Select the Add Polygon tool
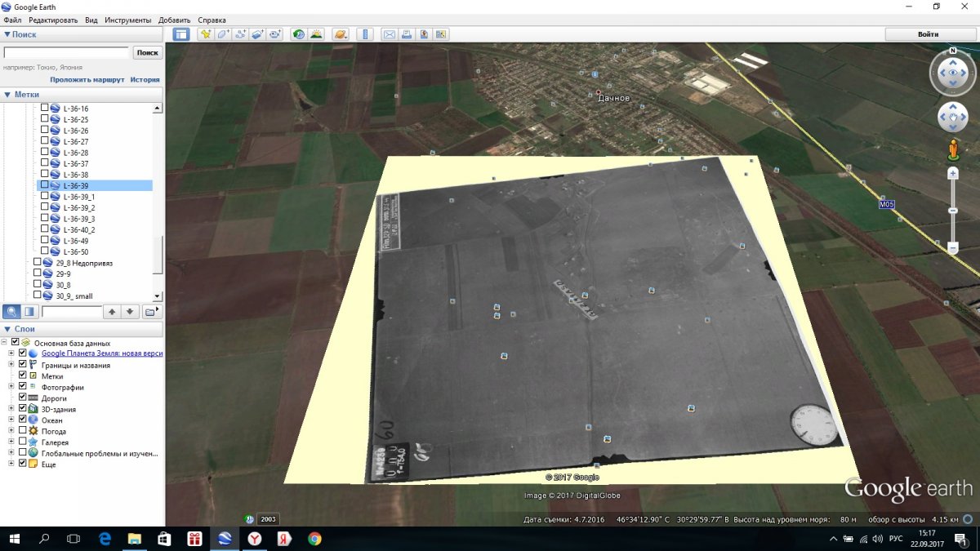This screenshot has height=551, width=980. pos(223,34)
